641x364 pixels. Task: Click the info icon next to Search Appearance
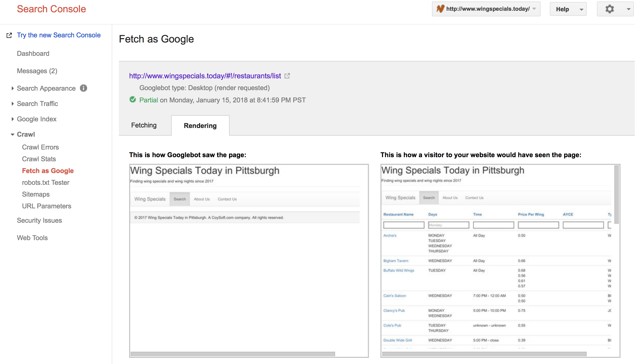click(84, 88)
